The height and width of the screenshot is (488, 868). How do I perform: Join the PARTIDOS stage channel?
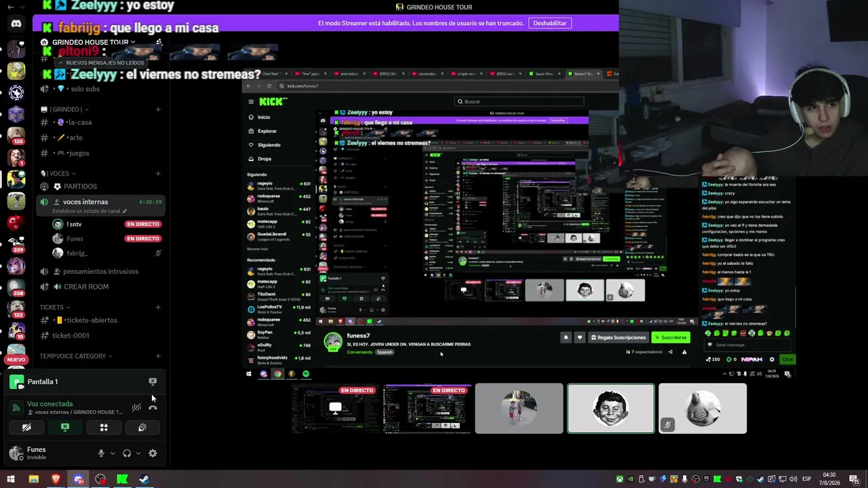tap(101, 186)
